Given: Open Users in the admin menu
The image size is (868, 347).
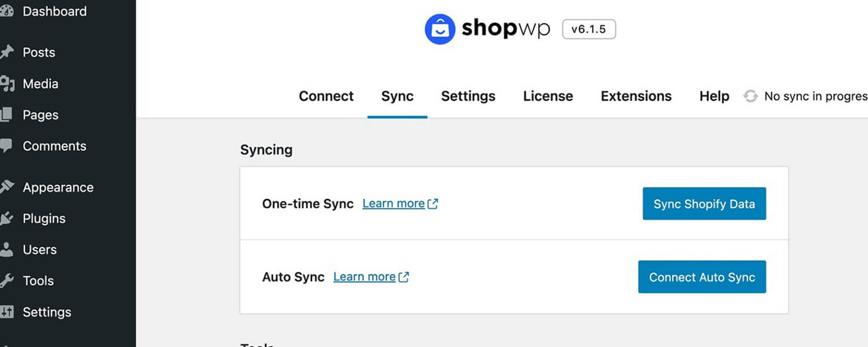Looking at the screenshot, I should tap(39, 250).
